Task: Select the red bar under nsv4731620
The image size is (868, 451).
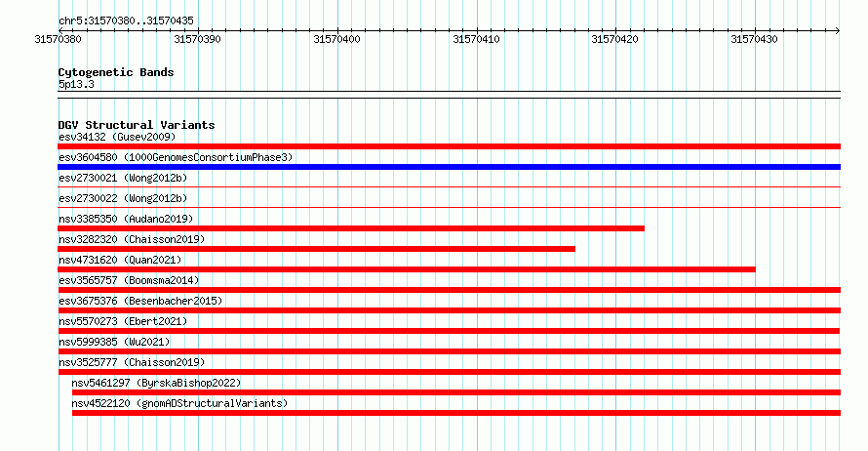Action: pos(407,269)
